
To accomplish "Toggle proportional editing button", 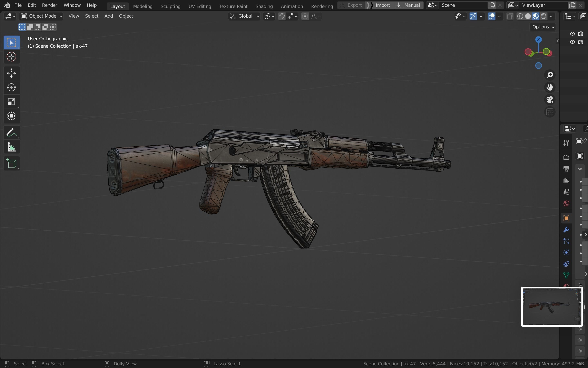I will tap(305, 16).
